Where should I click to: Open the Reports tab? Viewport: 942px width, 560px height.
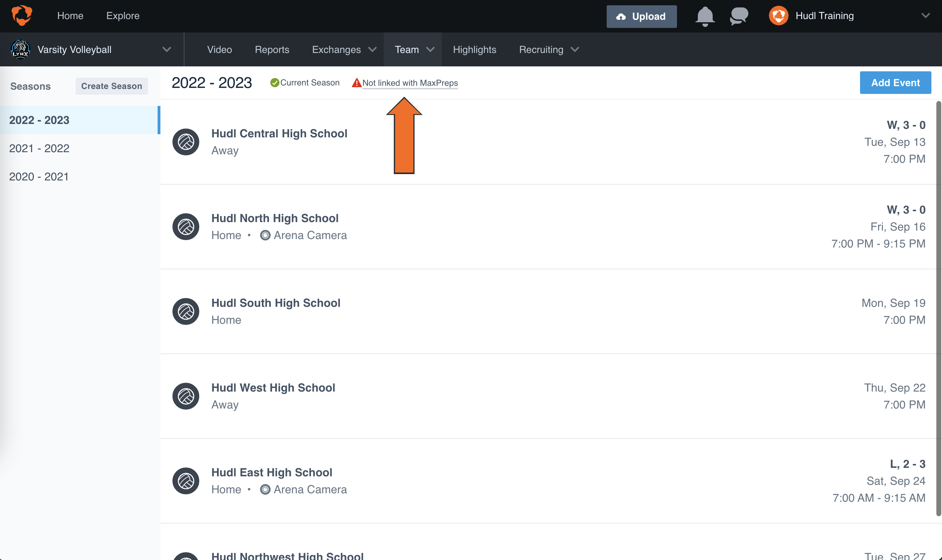point(272,49)
